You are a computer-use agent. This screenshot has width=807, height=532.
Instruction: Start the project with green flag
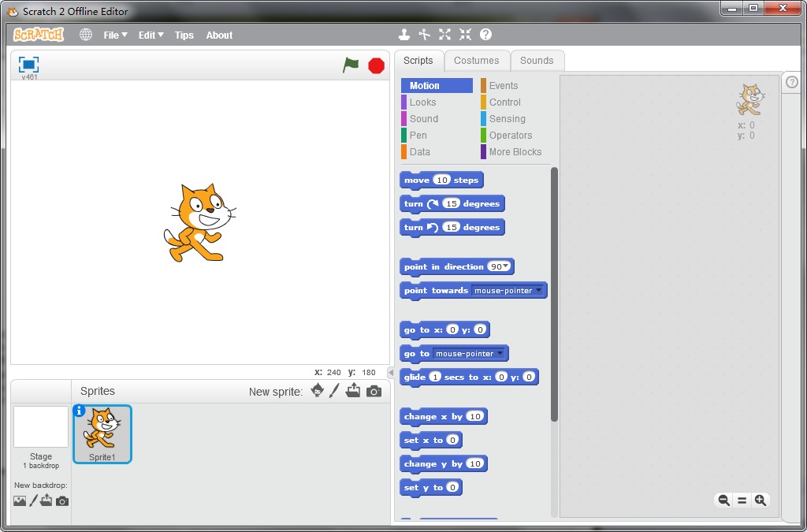(351, 65)
